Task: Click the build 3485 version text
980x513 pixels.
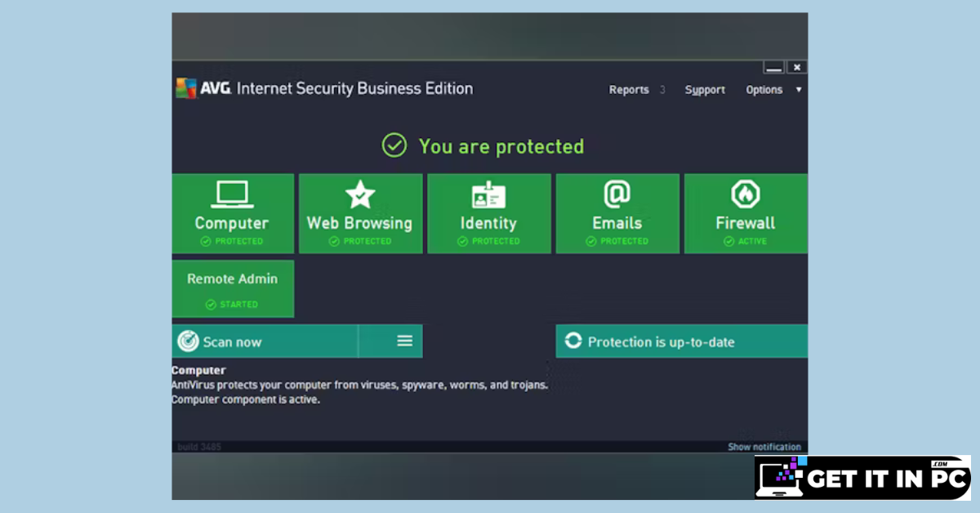Action: click(x=199, y=447)
